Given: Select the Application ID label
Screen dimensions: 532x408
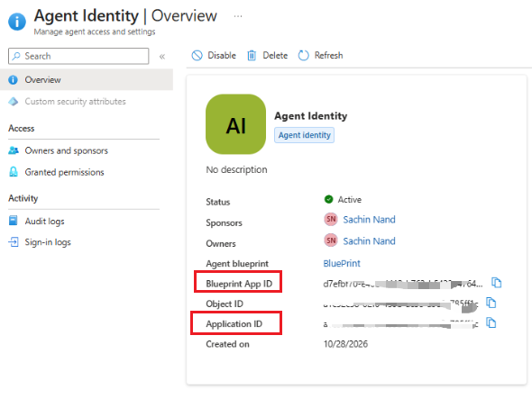Looking at the screenshot, I should [x=234, y=324].
